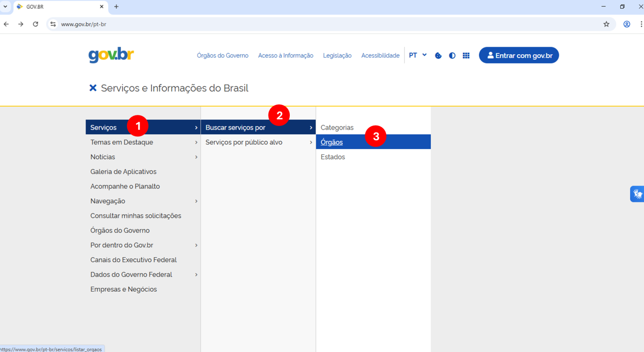The height and width of the screenshot is (352, 644).
Task: Select Categorias menu item
Action: [337, 128]
